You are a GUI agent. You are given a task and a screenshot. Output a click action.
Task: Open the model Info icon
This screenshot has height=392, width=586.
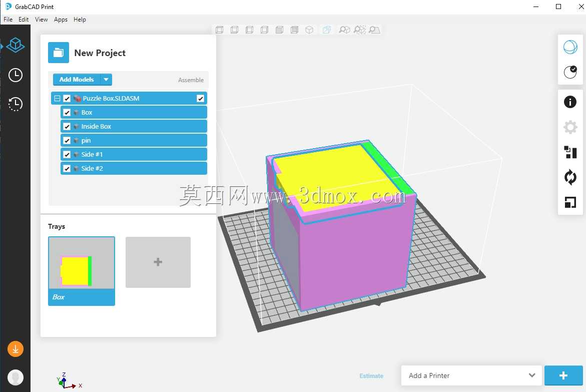pyautogui.click(x=570, y=102)
